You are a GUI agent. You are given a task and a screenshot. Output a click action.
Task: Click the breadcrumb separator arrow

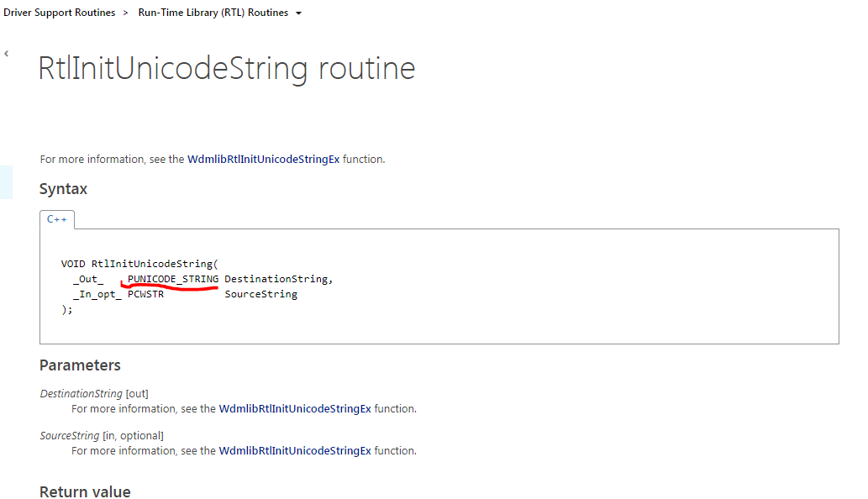[126, 13]
